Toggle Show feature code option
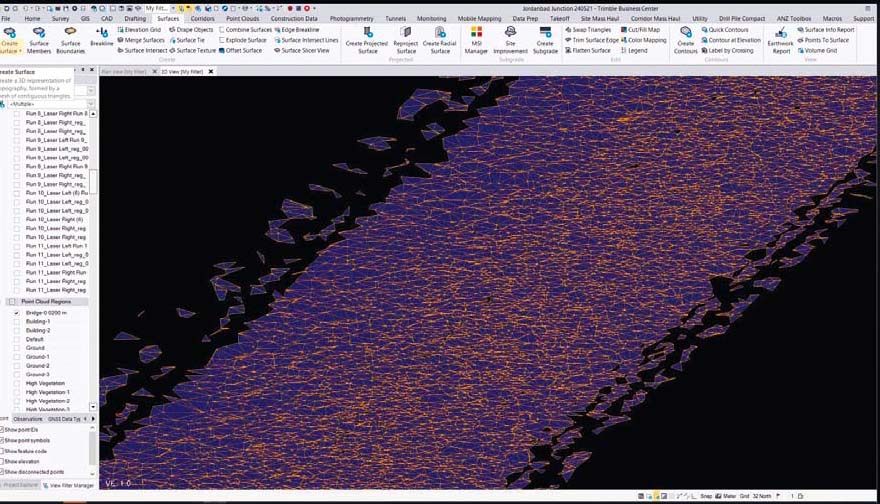Image resolution: width=880 pixels, height=504 pixels. pos(2,451)
